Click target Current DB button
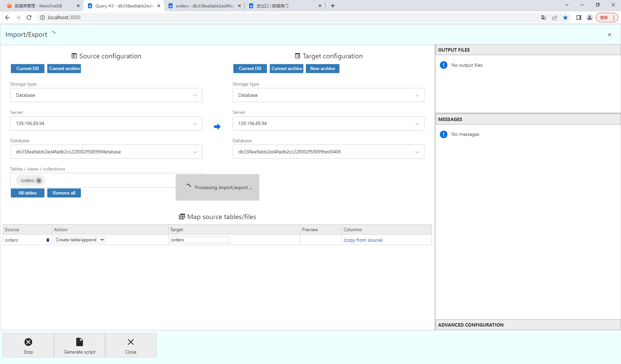The image size is (621, 364). click(250, 68)
